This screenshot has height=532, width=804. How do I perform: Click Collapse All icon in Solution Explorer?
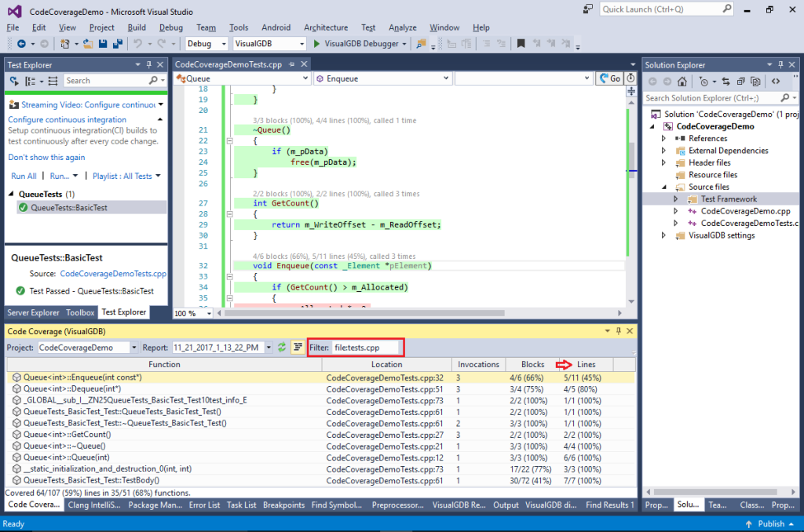pos(741,81)
